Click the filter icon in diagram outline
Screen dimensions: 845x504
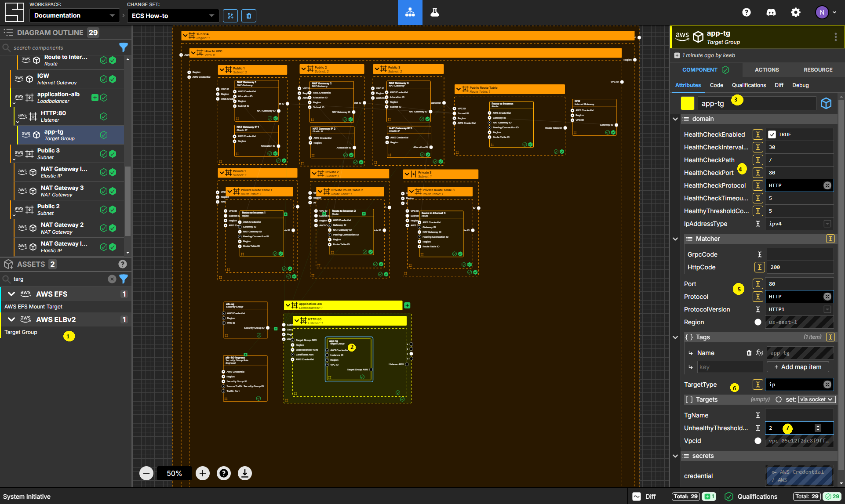click(x=122, y=47)
